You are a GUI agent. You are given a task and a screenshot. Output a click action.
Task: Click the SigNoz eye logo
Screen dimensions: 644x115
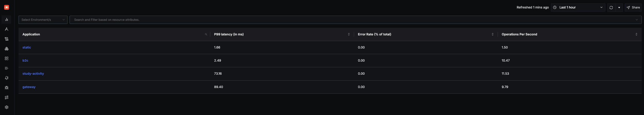(x=7, y=7)
